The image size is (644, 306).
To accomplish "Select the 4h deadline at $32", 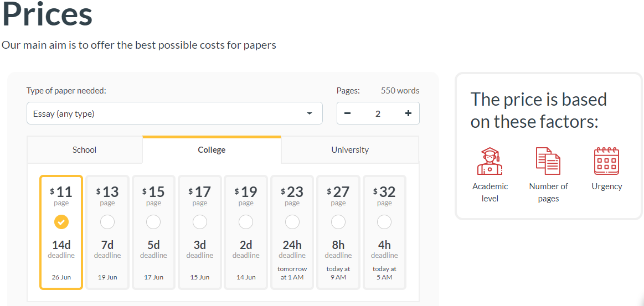I will [384, 222].
